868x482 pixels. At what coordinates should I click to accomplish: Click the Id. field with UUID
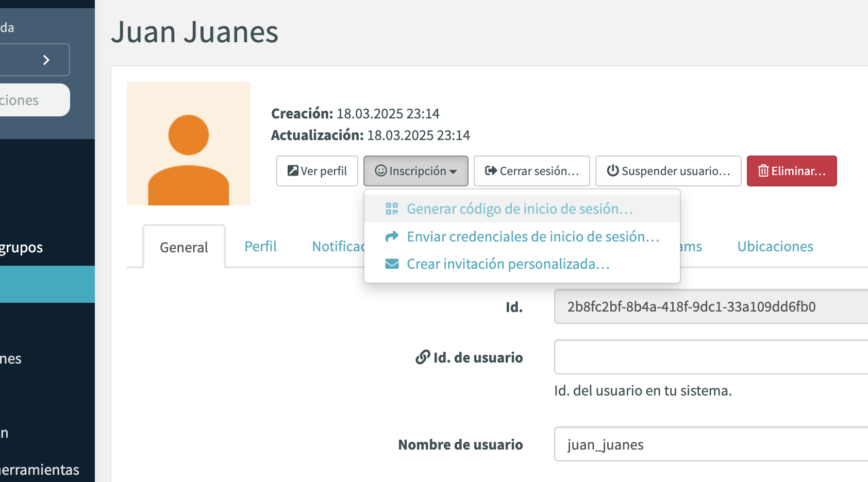coord(711,306)
